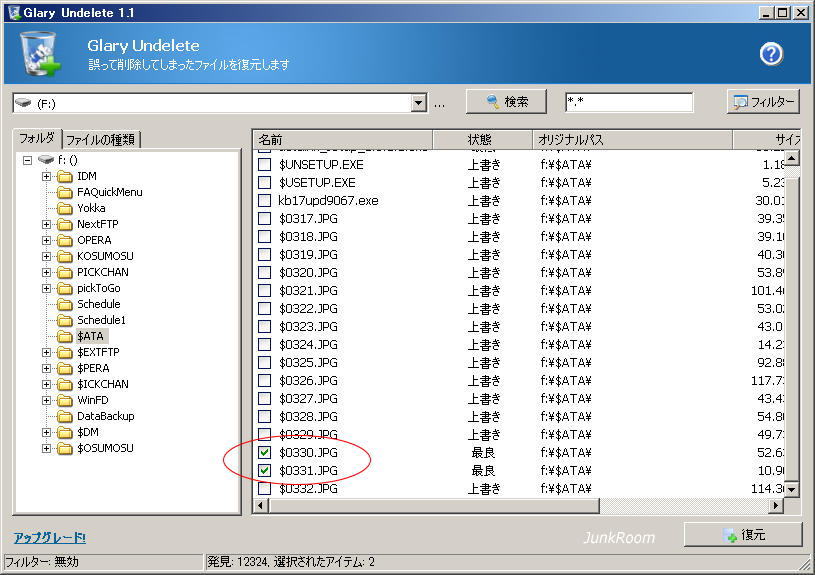Expand the KOSUMOSU folder node
The width and height of the screenshot is (815, 575).
(46, 256)
